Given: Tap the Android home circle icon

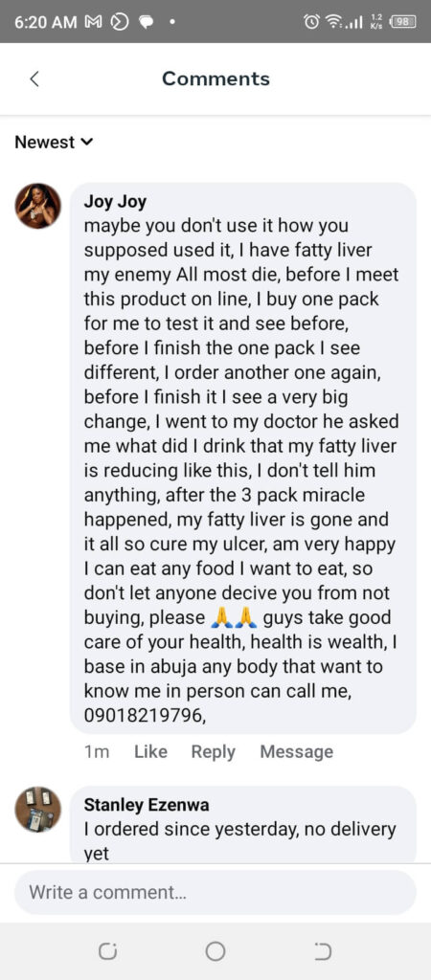Looking at the screenshot, I should [215, 951].
